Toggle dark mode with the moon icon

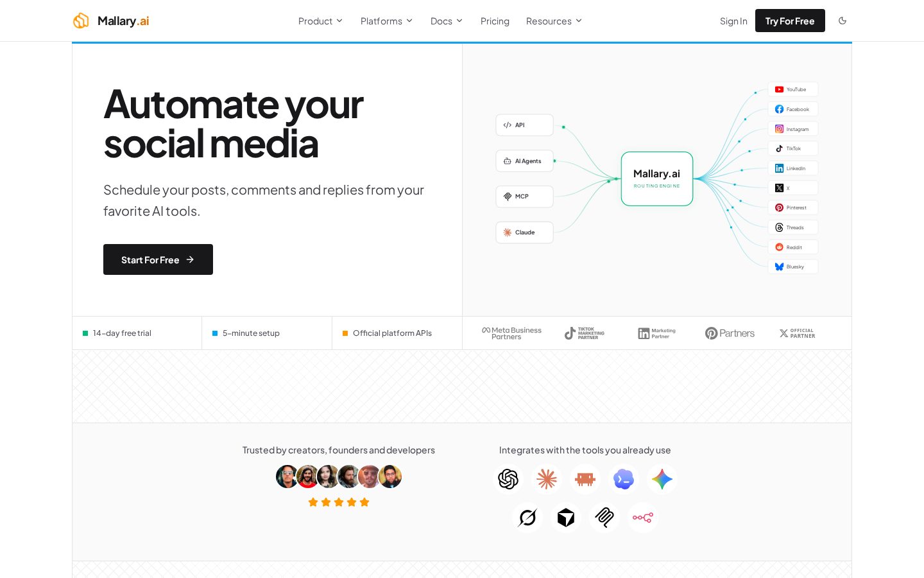(843, 21)
